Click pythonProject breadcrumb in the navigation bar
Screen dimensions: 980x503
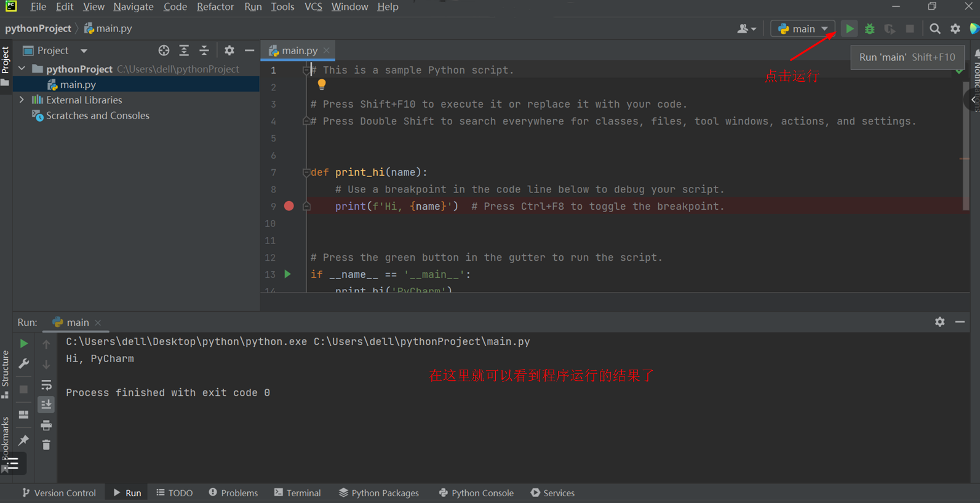coord(38,28)
